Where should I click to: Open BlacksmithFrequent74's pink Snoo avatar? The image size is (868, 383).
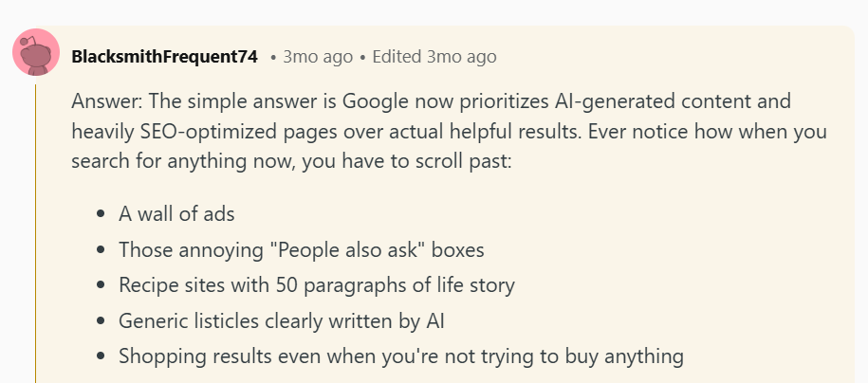36,52
